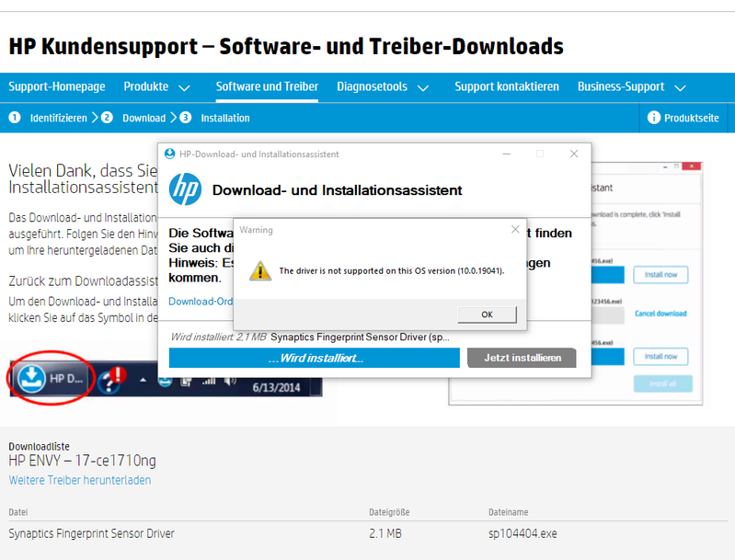Screen dimensions: 735x560
Task: Go to step 2 Download
Action: coord(133,118)
